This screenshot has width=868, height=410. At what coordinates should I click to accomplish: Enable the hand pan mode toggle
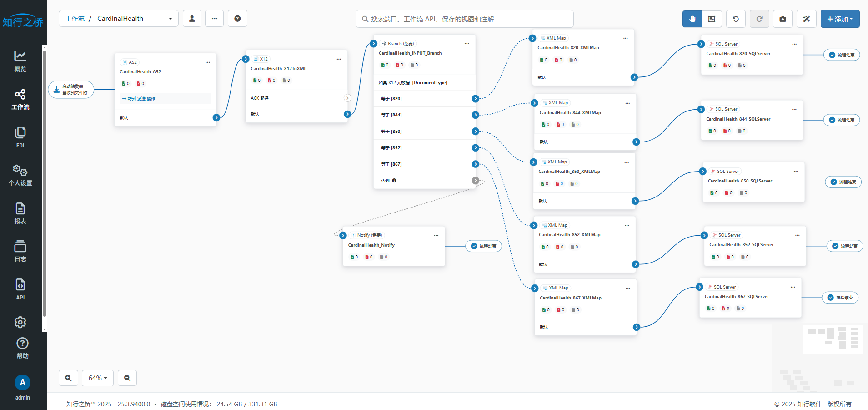click(692, 19)
